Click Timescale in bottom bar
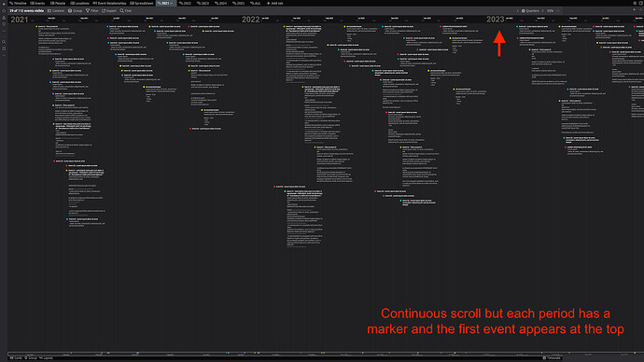Image resolution: width=644 pixels, height=362 pixels. coord(552,358)
